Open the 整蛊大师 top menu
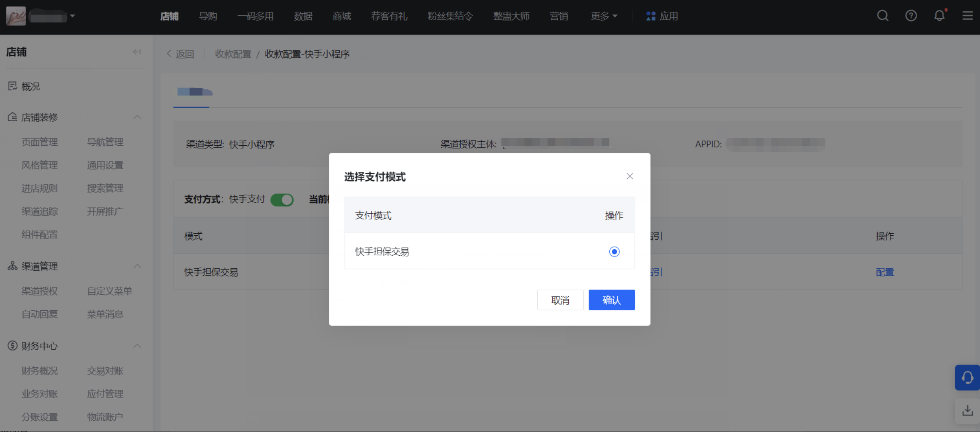 click(x=511, y=16)
